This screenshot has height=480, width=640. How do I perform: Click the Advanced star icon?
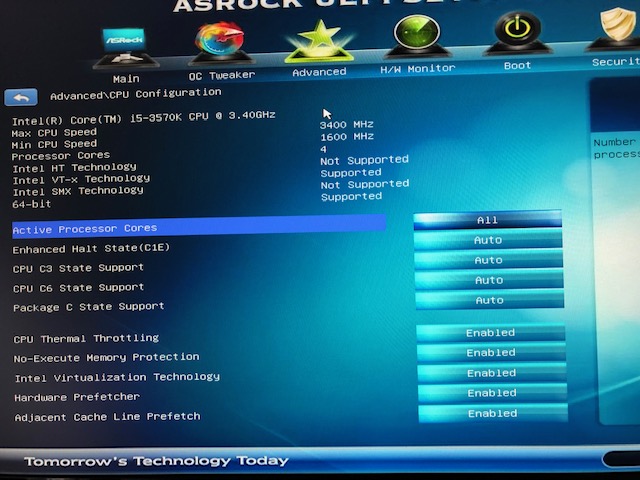pos(319,42)
